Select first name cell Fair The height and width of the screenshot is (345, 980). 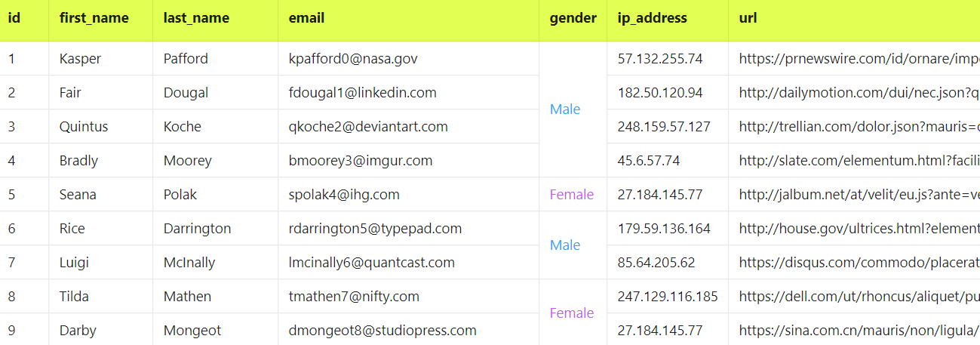[x=101, y=92]
